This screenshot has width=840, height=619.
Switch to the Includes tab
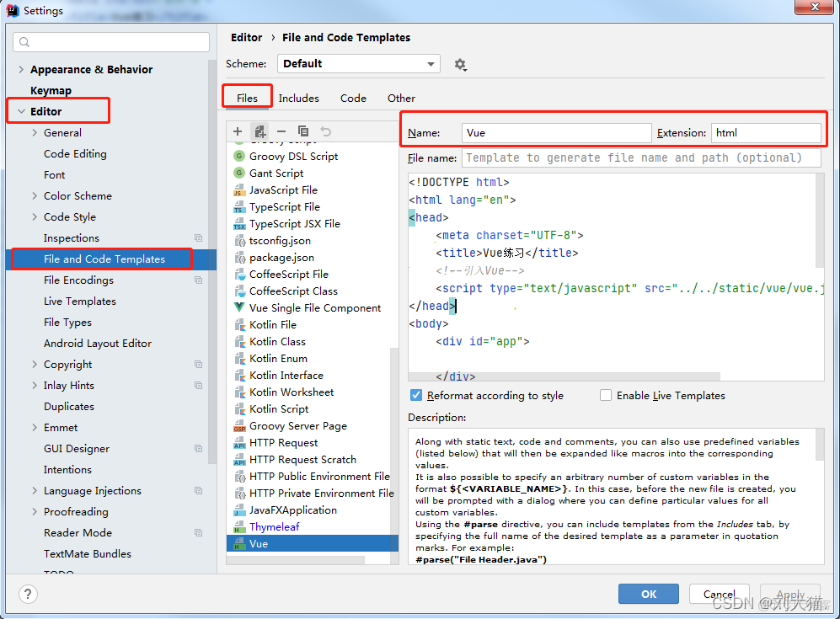tap(298, 98)
